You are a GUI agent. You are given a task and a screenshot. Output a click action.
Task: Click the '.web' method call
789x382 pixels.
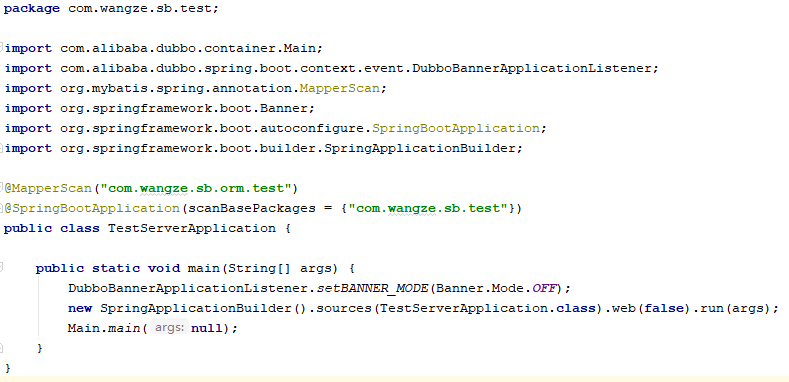point(620,308)
